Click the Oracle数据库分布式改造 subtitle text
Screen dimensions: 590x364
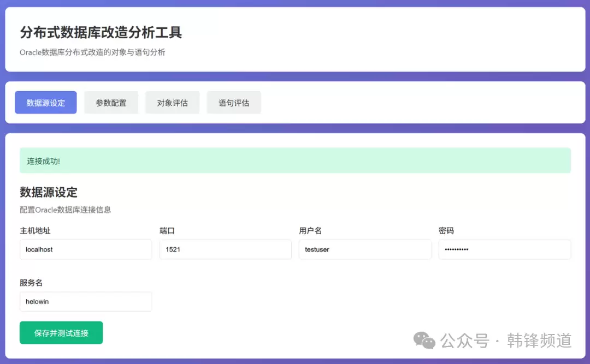pyautogui.click(x=92, y=52)
